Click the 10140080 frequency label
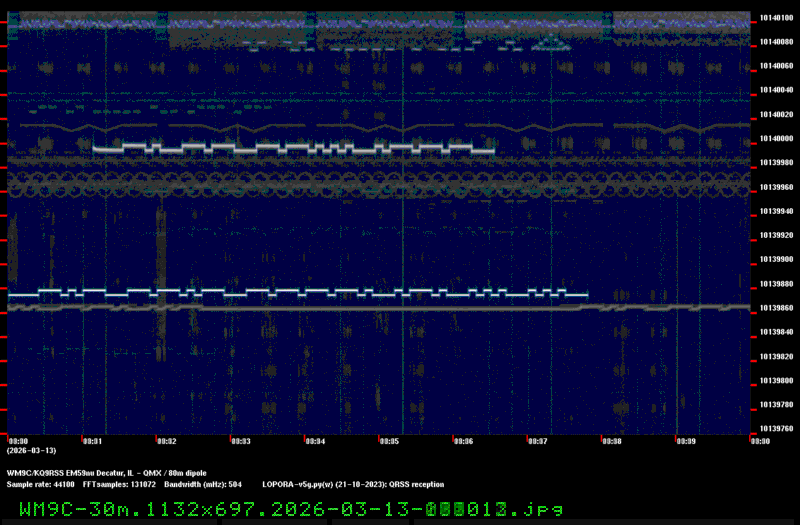The height and width of the screenshot is (525, 800). click(776, 42)
